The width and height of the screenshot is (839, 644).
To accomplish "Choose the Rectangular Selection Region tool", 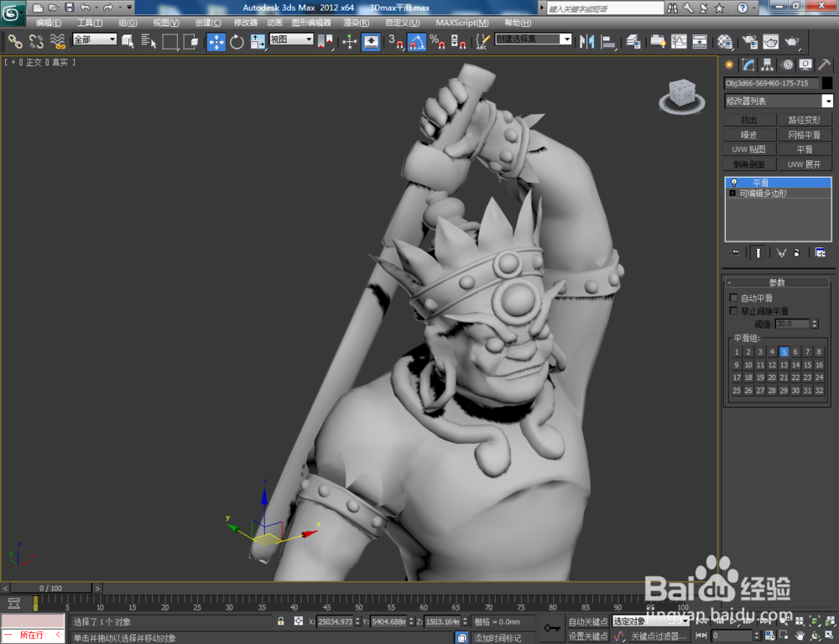I will (169, 41).
